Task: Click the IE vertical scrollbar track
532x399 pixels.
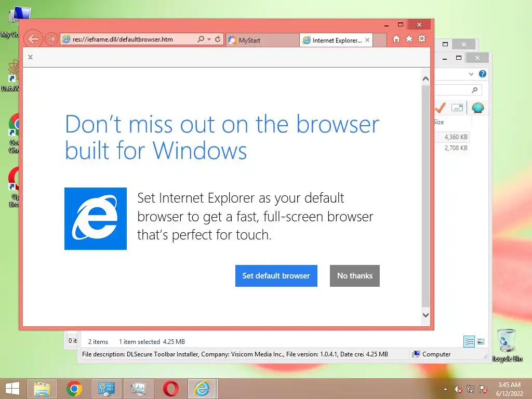Action: click(x=426, y=197)
